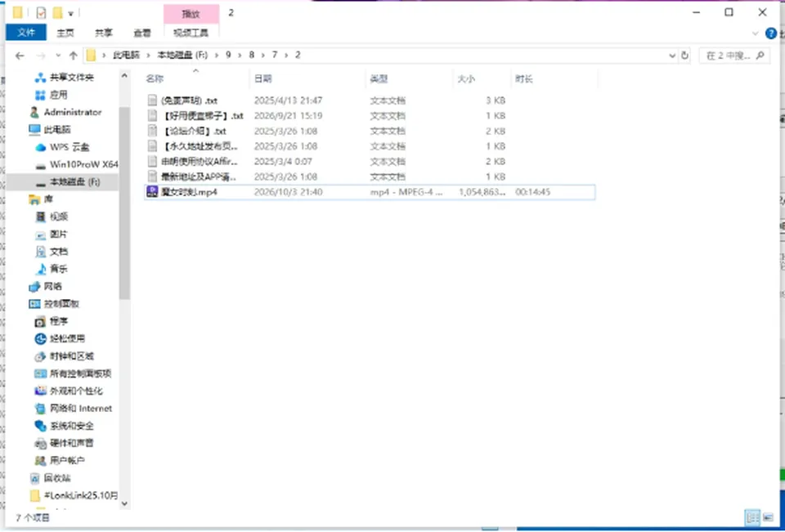Switch to the 共享 ribbon tab
The image size is (785, 532).
pyautogui.click(x=104, y=33)
